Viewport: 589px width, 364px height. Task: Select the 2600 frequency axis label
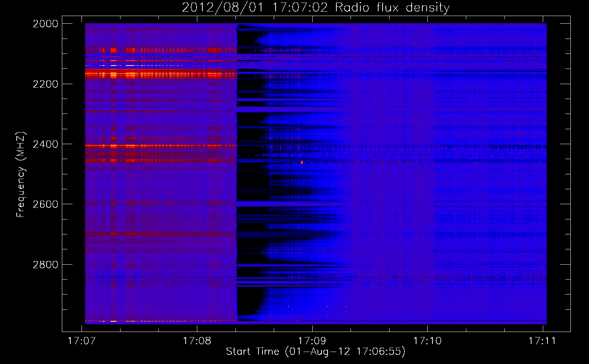[46, 204]
